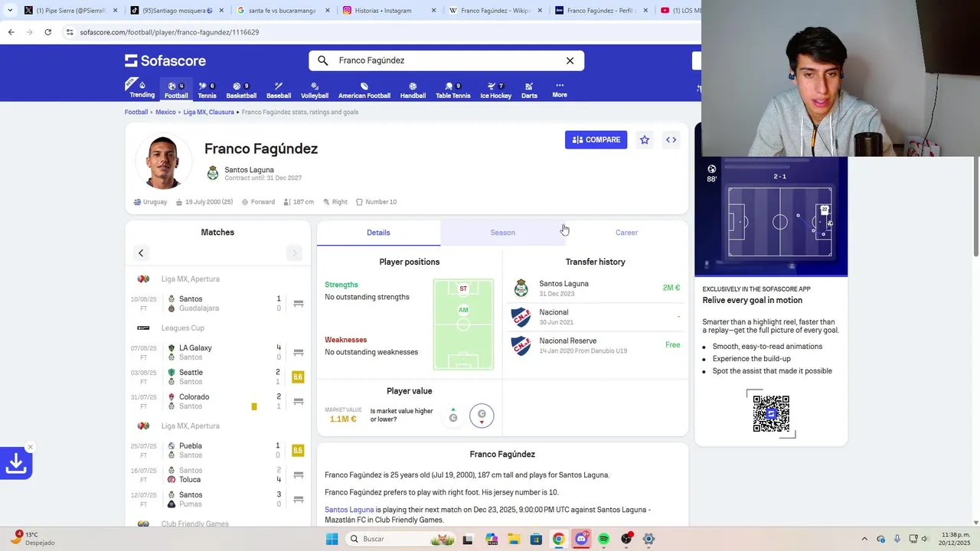The width and height of the screenshot is (980, 551).
Task: Click the QR code for Sofascore app
Action: 771,413
